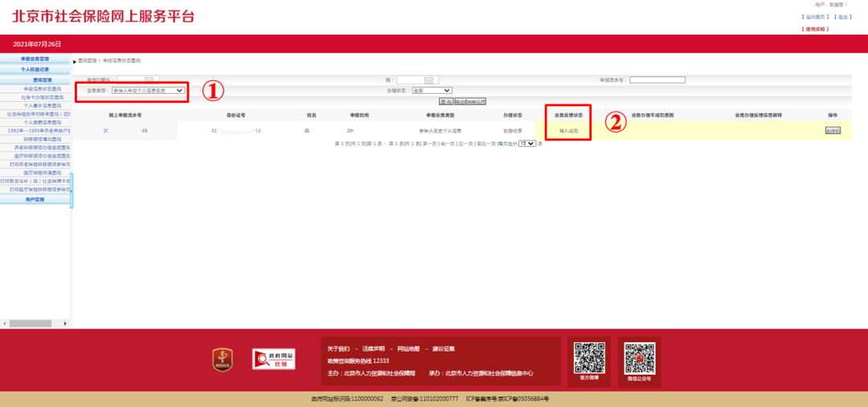Click the 党政机关 emblem icon in footer
868x407 pixels.
click(223, 360)
